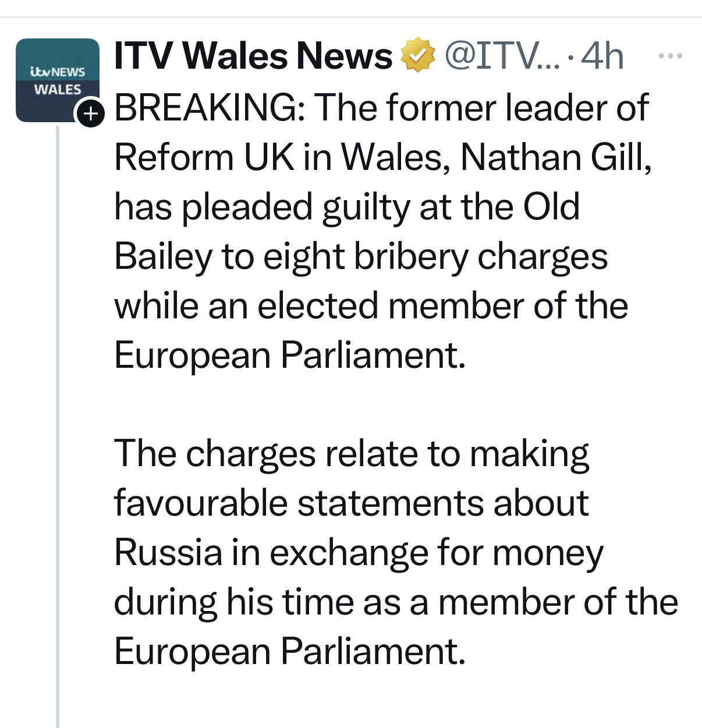Open the three-dot more options menu
The width and height of the screenshot is (702, 728).
point(669,56)
